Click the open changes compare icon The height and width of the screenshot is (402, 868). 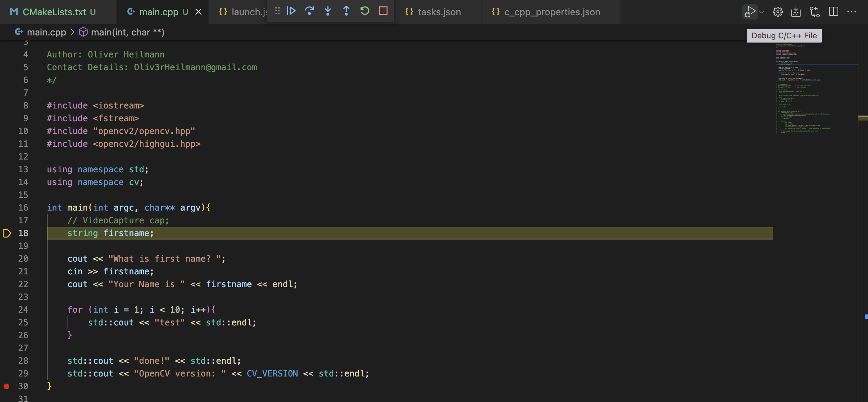tap(815, 12)
